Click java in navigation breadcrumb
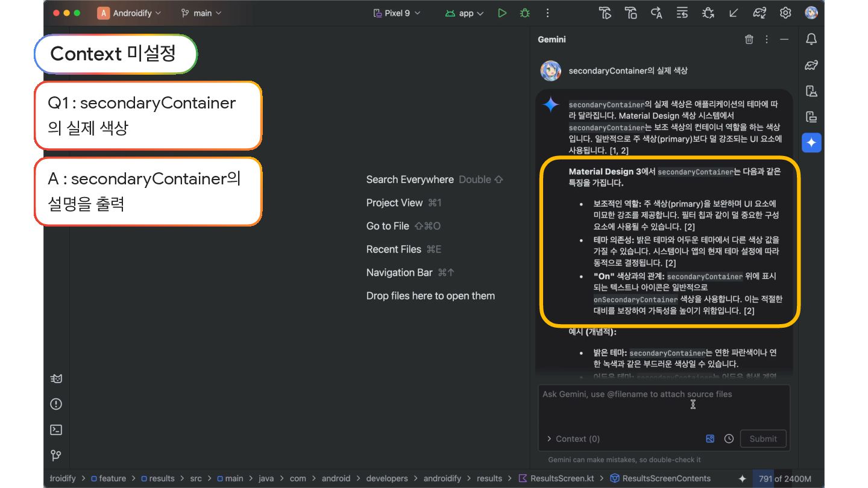Image resolution: width=868 pixels, height=488 pixels. click(x=266, y=478)
